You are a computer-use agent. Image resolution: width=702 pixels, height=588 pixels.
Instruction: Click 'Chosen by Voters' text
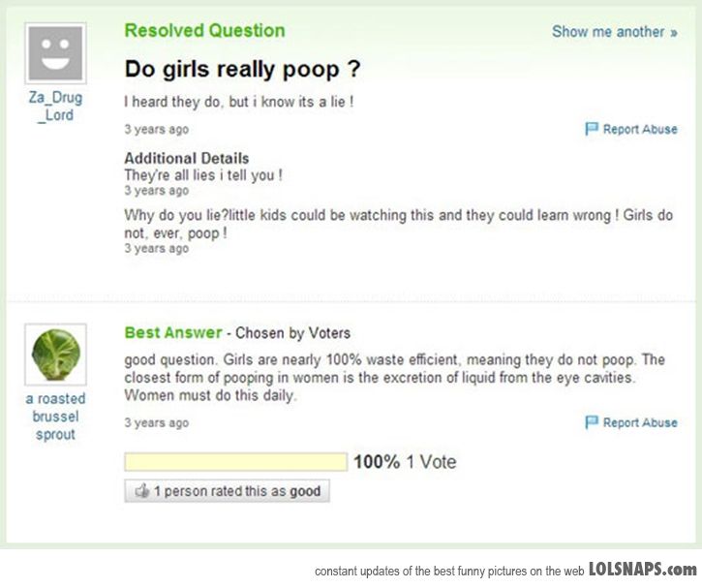tap(293, 333)
